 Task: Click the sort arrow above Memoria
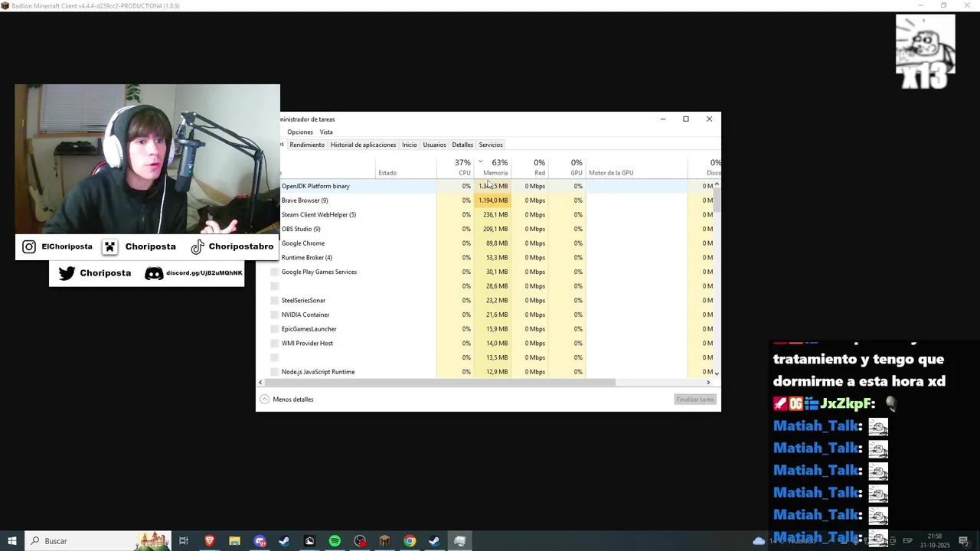(x=481, y=161)
